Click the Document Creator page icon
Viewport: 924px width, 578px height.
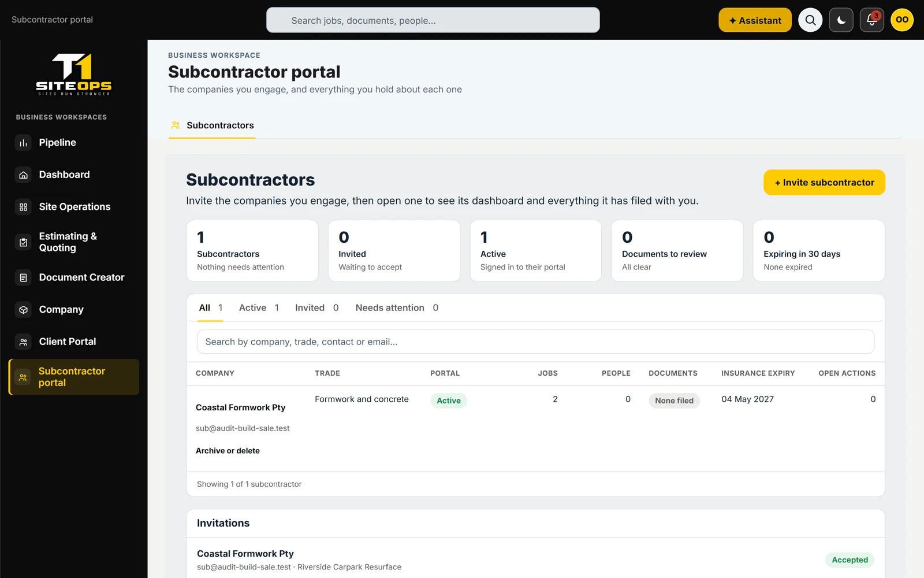click(x=23, y=277)
